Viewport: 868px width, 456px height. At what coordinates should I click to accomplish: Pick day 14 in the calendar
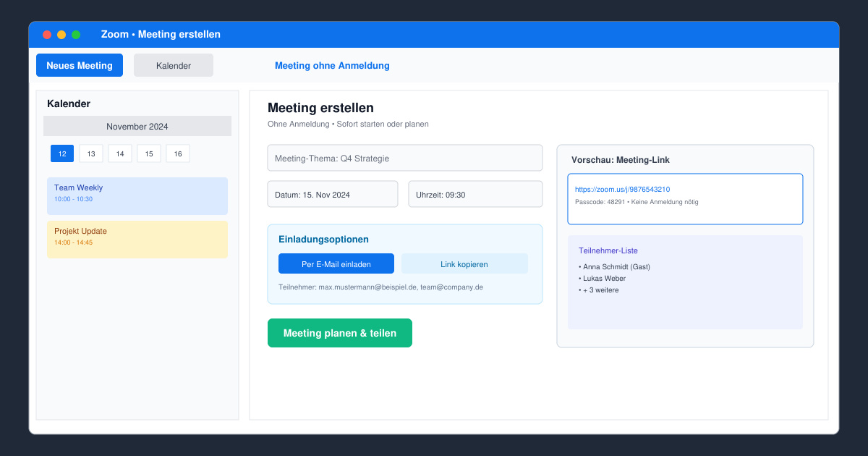pos(120,153)
